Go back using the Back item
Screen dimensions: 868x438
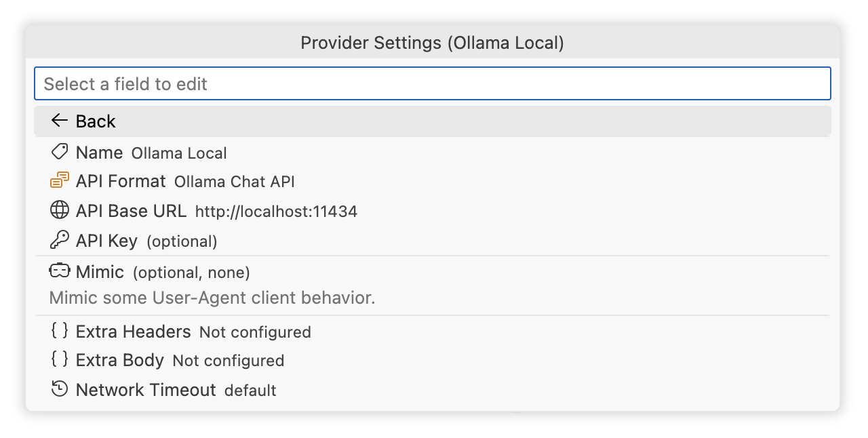96,121
